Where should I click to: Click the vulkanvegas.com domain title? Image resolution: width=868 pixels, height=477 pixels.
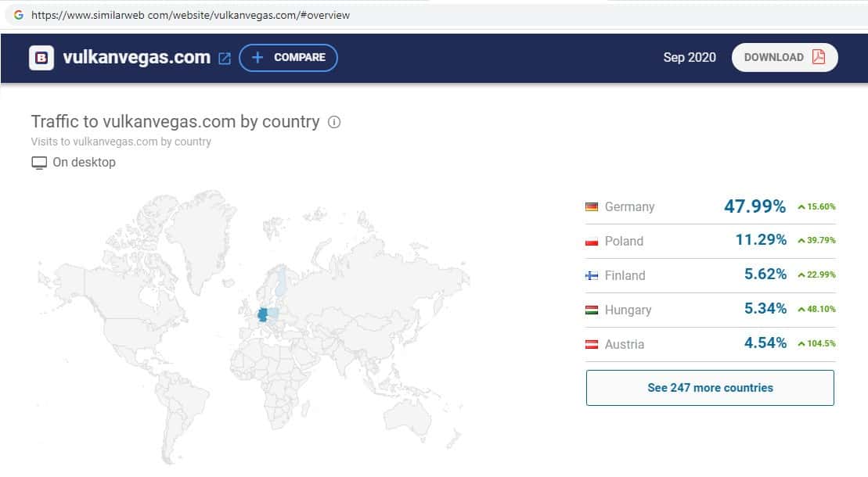(x=137, y=58)
